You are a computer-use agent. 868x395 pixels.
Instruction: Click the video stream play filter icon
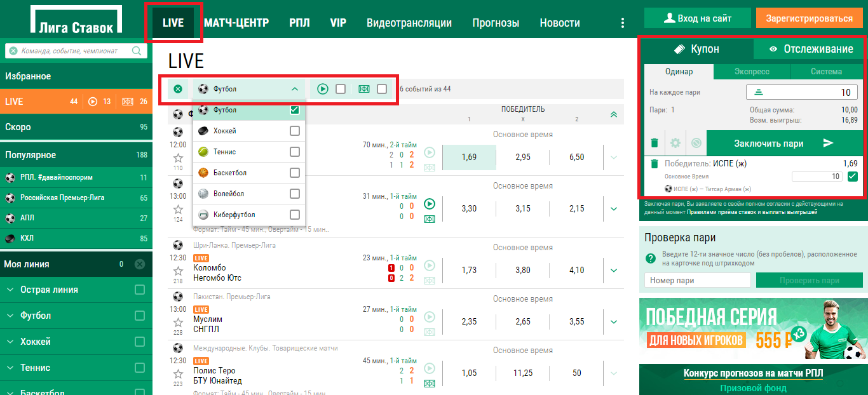(x=323, y=89)
